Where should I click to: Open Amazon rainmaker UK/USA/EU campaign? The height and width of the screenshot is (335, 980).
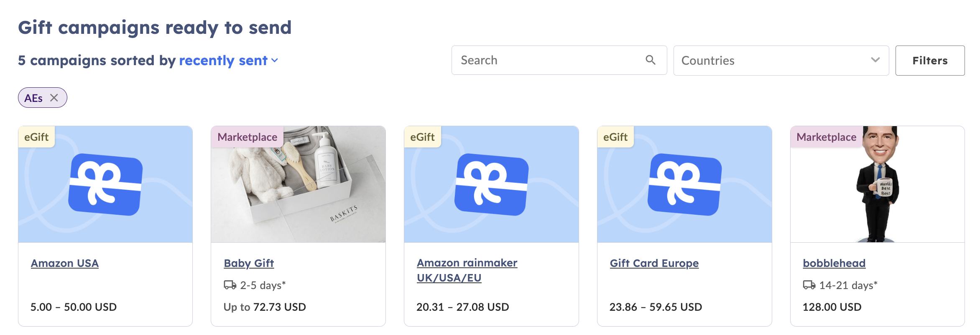(467, 270)
